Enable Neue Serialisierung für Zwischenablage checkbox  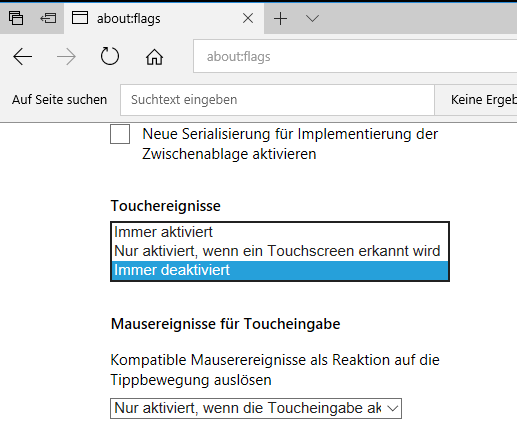click(120, 134)
